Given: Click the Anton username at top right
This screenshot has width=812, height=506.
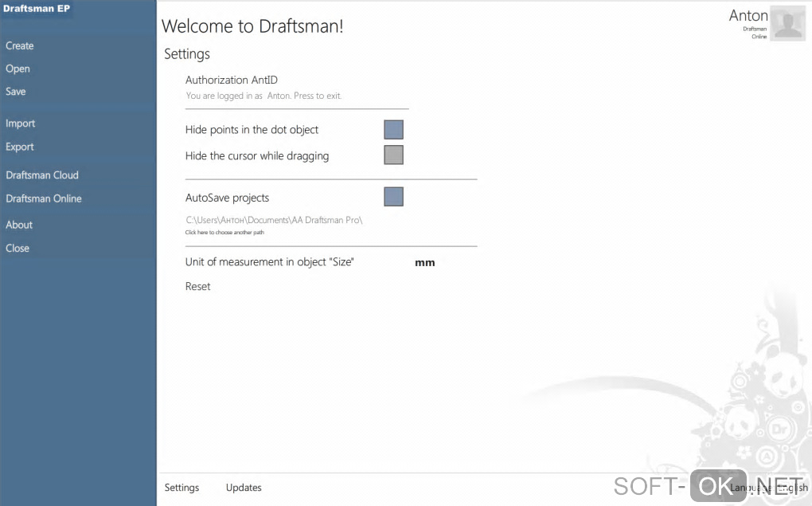Looking at the screenshot, I should (748, 16).
